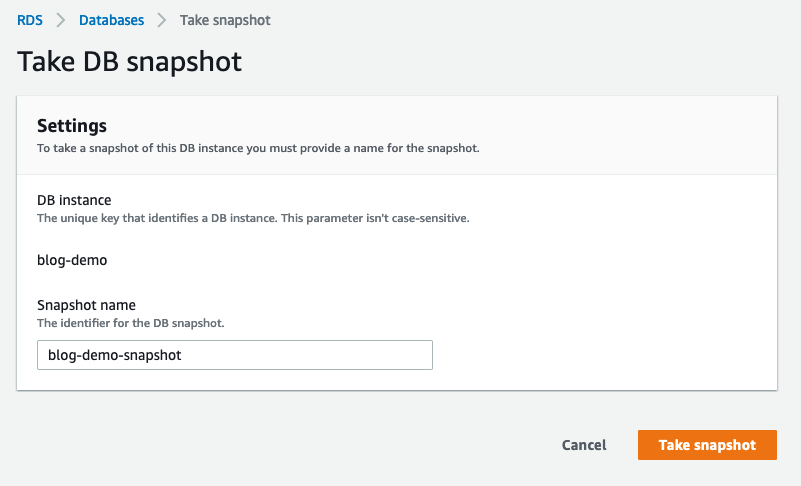Select the Take snapshot breadcrumb text
This screenshot has width=801, height=486.
click(225, 20)
